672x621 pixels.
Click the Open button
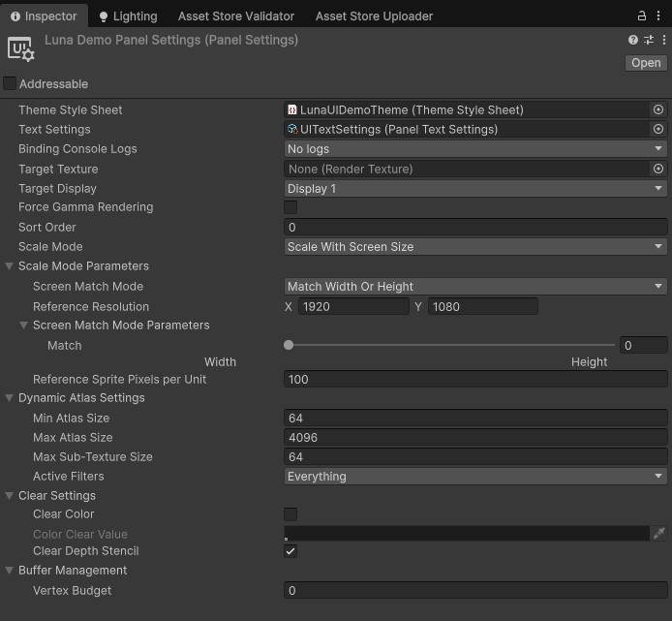(646, 63)
